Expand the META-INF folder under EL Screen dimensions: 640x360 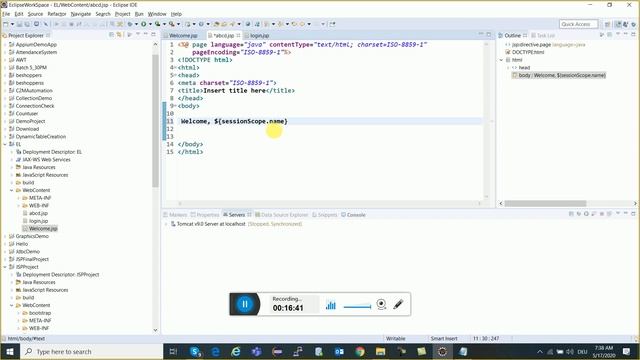(x=18, y=198)
